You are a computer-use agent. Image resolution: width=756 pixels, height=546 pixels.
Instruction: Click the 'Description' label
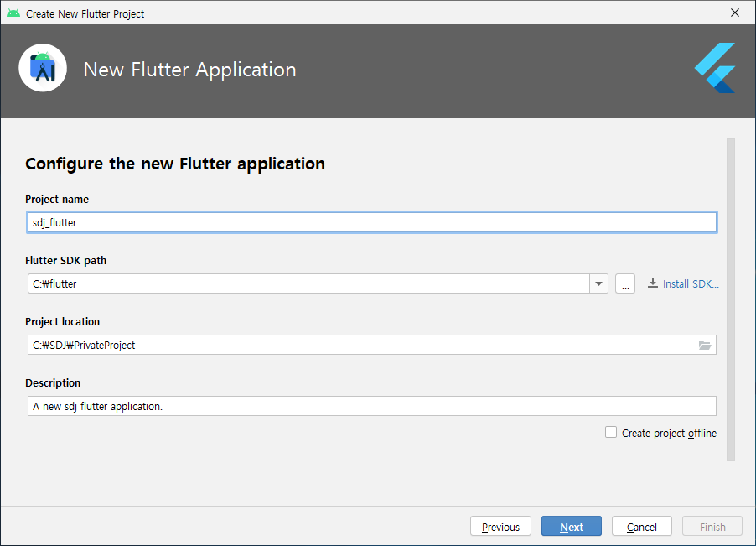pyautogui.click(x=53, y=383)
